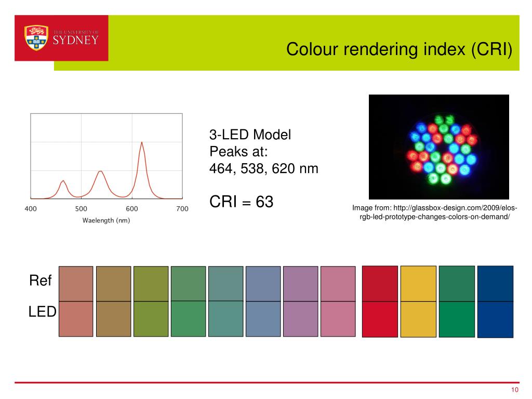Pick the LED row salmon-brown swatch
Image resolution: width=532 pixels, height=399 pixels.
coord(76,319)
